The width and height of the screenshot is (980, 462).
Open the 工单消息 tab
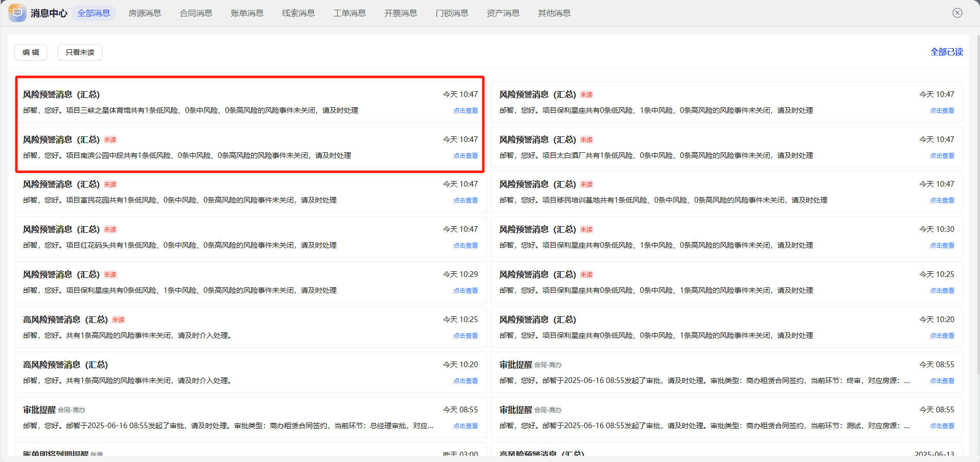[350, 13]
